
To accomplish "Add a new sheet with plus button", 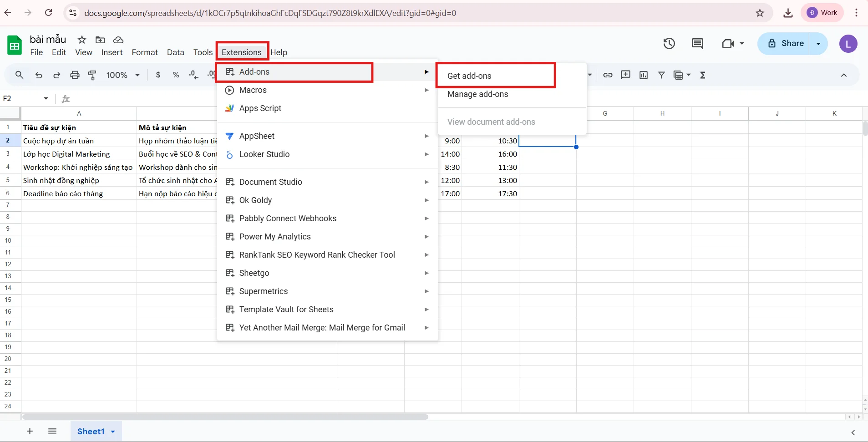I will [30, 431].
